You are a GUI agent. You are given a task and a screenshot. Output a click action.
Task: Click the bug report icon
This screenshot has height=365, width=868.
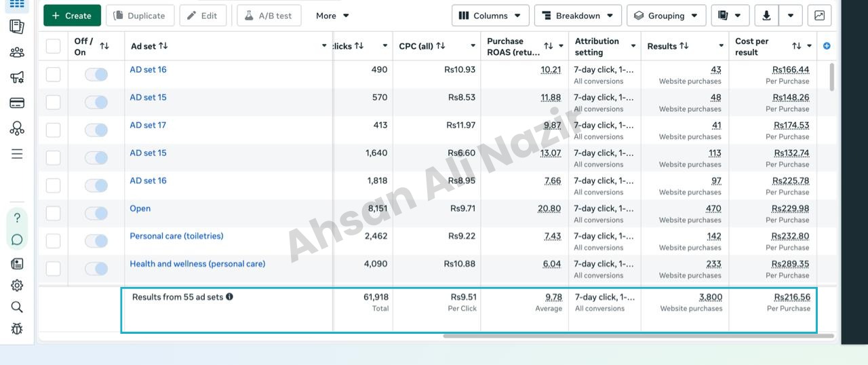click(17, 329)
